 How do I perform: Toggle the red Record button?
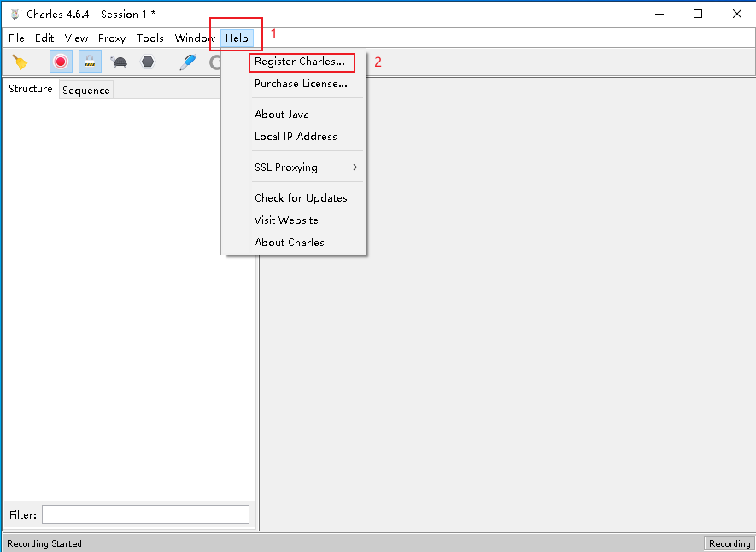(x=61, y=62)
